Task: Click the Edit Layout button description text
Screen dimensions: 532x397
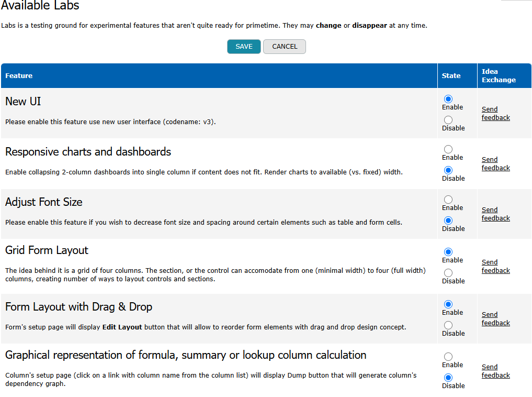Action: (206, 327)
